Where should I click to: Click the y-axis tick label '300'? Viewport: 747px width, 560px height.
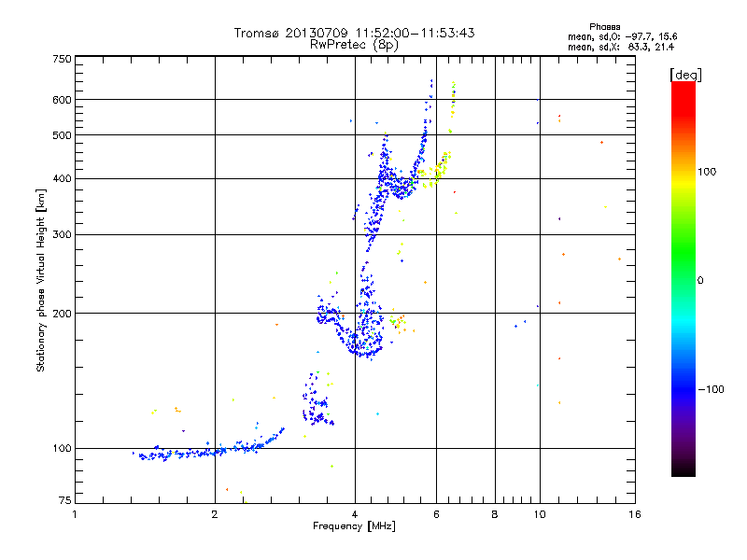62,234
